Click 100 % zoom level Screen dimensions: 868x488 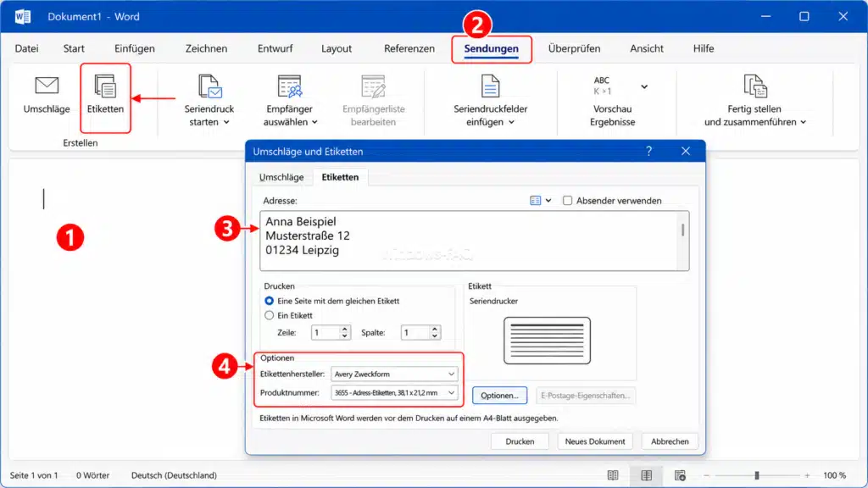[834, 475]
